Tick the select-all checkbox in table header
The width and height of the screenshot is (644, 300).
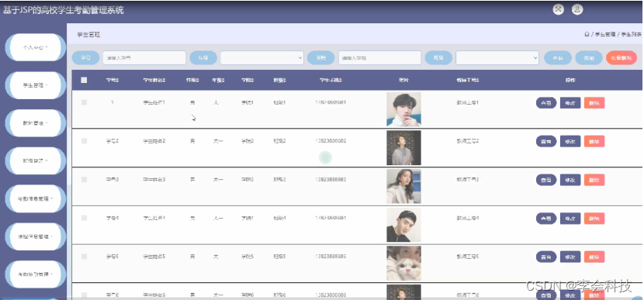pyautogui.click(x=85, y=80)
